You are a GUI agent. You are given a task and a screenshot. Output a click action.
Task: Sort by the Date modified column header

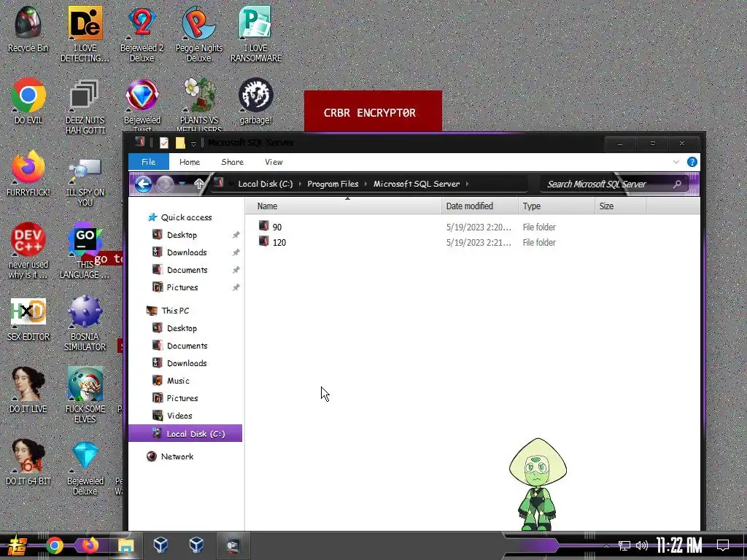click(480, 206)
